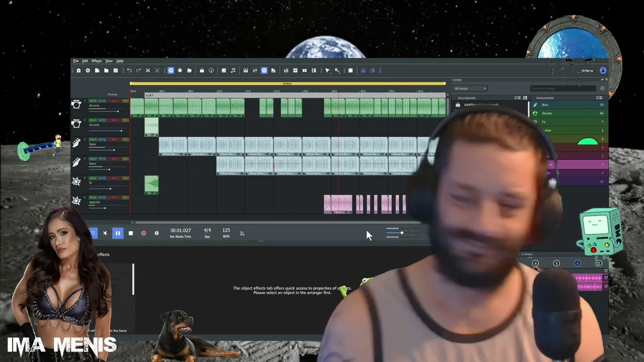Undo the last action
Image resolution: width=644 pixels, height=362 pixels.
(x=129, y=70)
